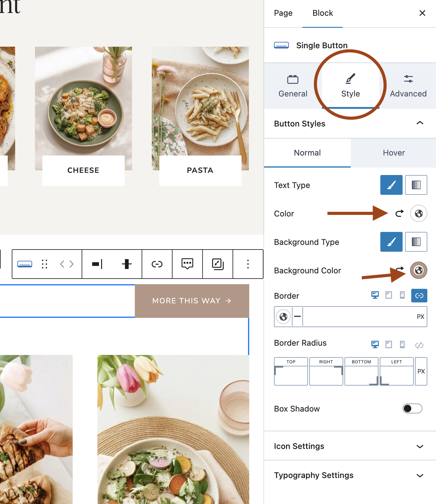The height and width of the screenshot is (504, 436).
Task: Select tablet device for Border Radius
Action: [388, 344]
